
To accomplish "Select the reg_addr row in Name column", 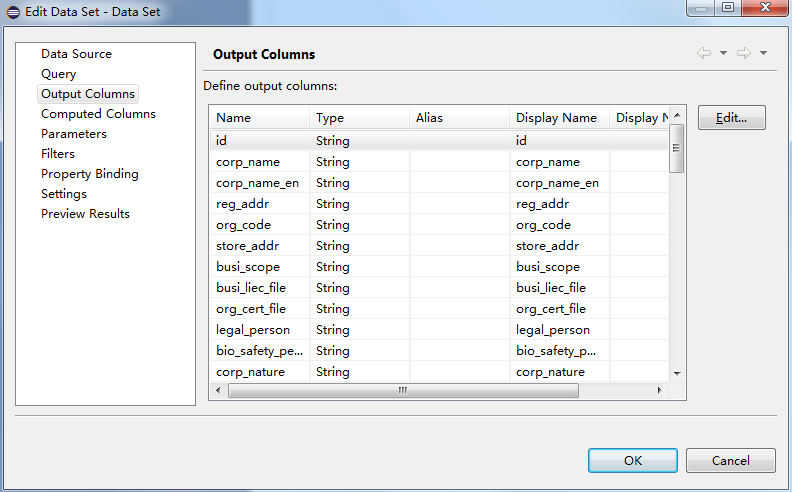I will (x=260, y=204).
